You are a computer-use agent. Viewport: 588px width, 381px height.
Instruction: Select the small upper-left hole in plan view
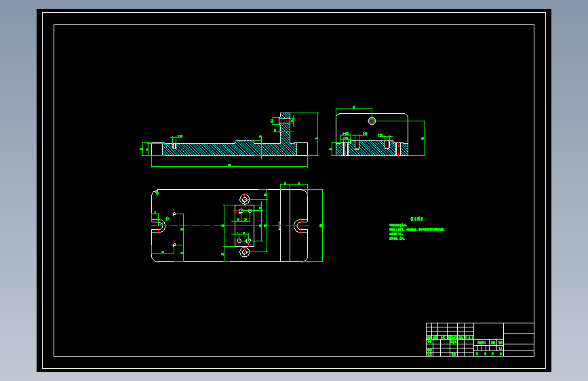(174, 214)
